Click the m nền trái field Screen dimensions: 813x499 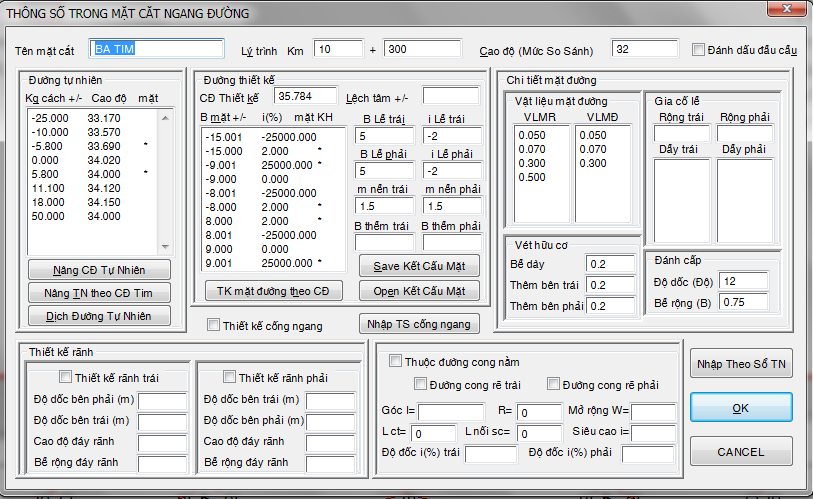[x=384, y=206]
